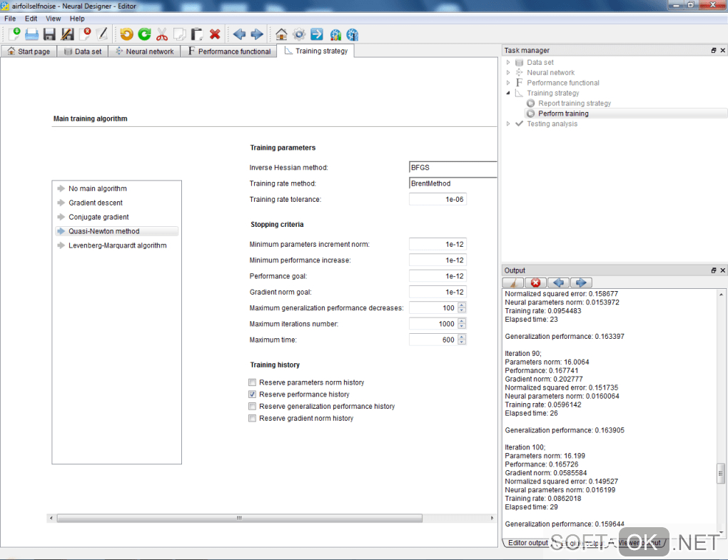Viewport: 728px width, 560px height.
Task: Switch to the Neural network tab
Action: pos(144,51)
